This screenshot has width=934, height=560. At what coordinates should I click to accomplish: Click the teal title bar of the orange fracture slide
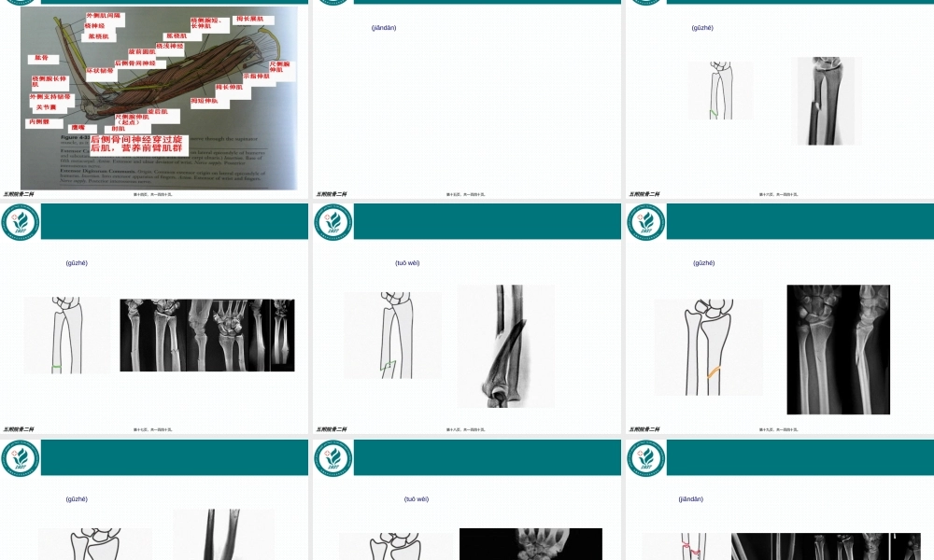(x=800, y=222)
